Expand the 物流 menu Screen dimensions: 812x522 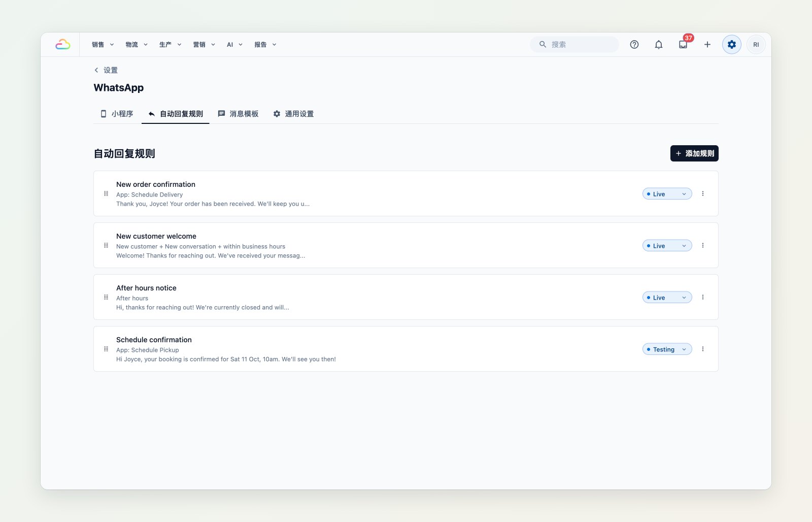pos(137,45)
